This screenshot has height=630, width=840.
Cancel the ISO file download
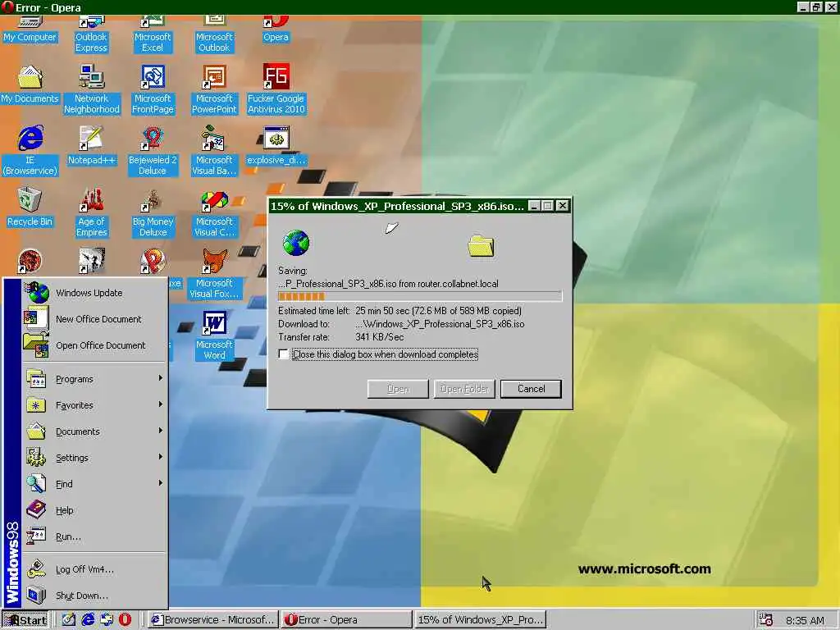[x=531, y=389]
